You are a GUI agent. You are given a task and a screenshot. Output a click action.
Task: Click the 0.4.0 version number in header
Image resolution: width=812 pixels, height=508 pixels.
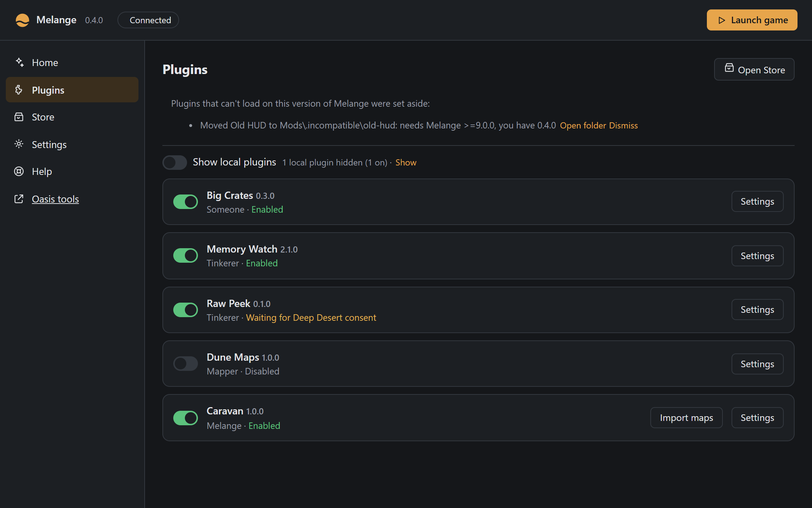tap(94, 20)
